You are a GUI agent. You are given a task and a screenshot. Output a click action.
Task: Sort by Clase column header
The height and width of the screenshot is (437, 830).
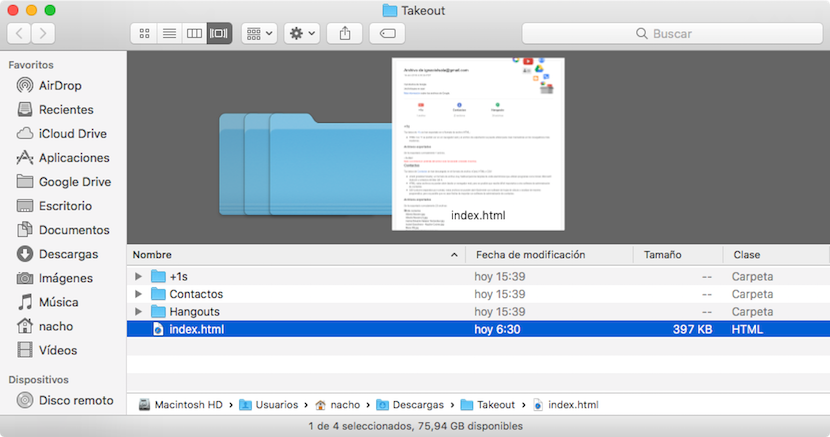pyautogui.click(x=777, y=254)
